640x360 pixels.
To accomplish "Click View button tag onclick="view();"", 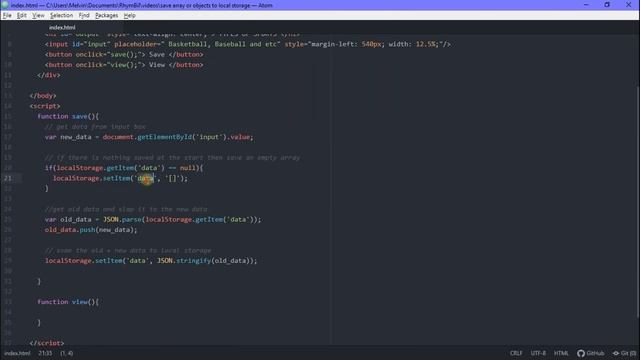I will click(124, 64).
